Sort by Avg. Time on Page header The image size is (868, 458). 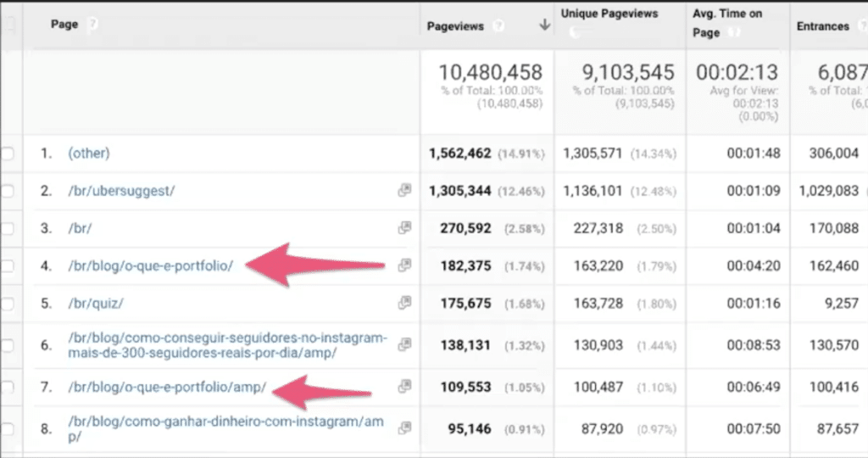pos(727,23)
